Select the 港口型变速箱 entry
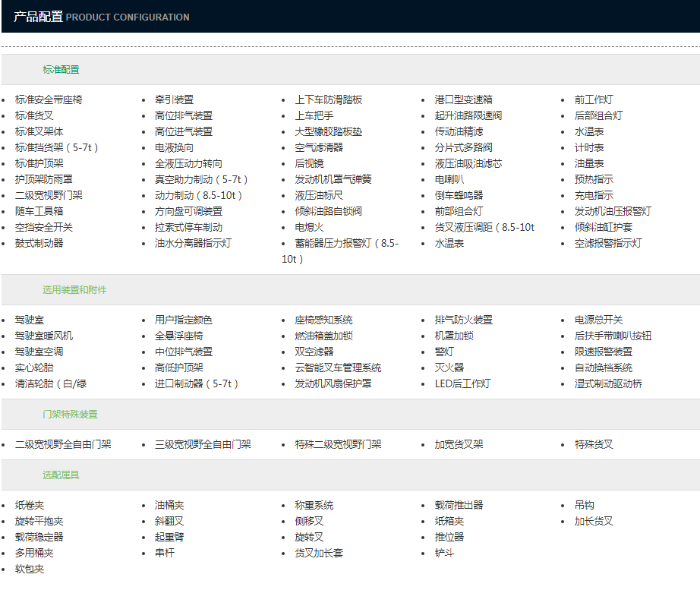 tap(463, 99)
